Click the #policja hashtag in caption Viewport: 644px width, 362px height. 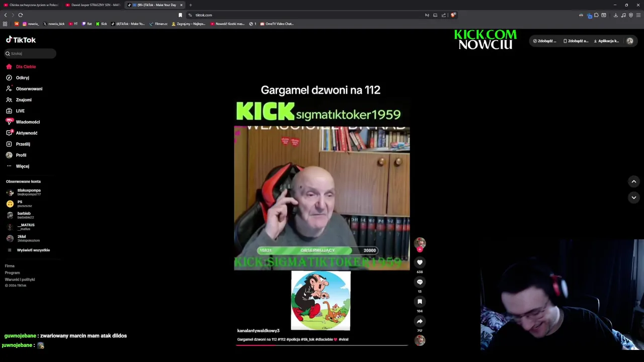pos(293,340)
